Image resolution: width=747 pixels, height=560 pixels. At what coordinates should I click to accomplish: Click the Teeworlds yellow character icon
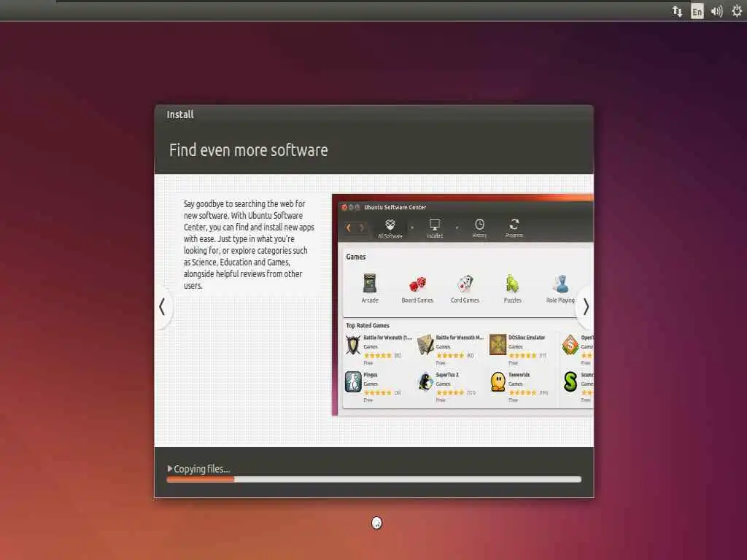498,382
